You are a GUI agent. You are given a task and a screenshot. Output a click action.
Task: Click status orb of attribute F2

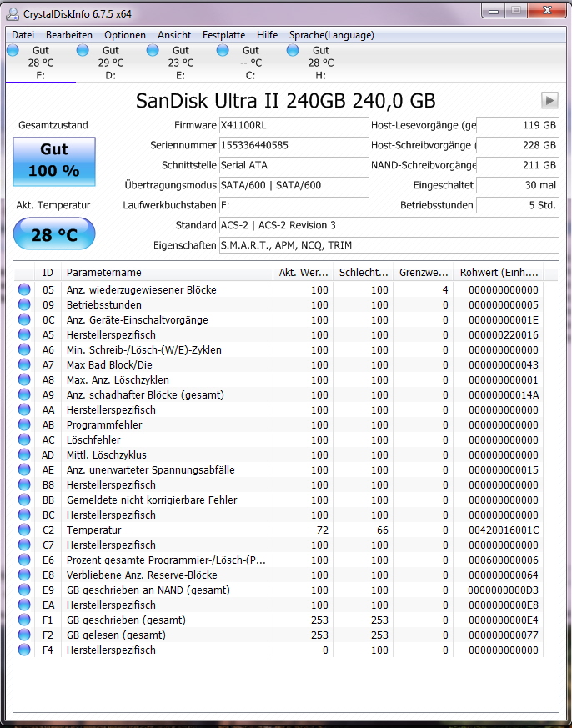(23, 635)
